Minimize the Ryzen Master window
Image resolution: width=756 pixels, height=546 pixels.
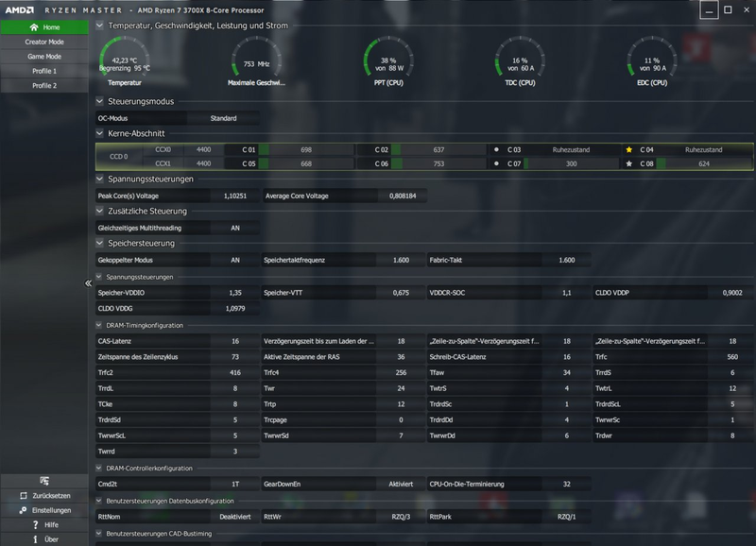[x=709, y=10]
